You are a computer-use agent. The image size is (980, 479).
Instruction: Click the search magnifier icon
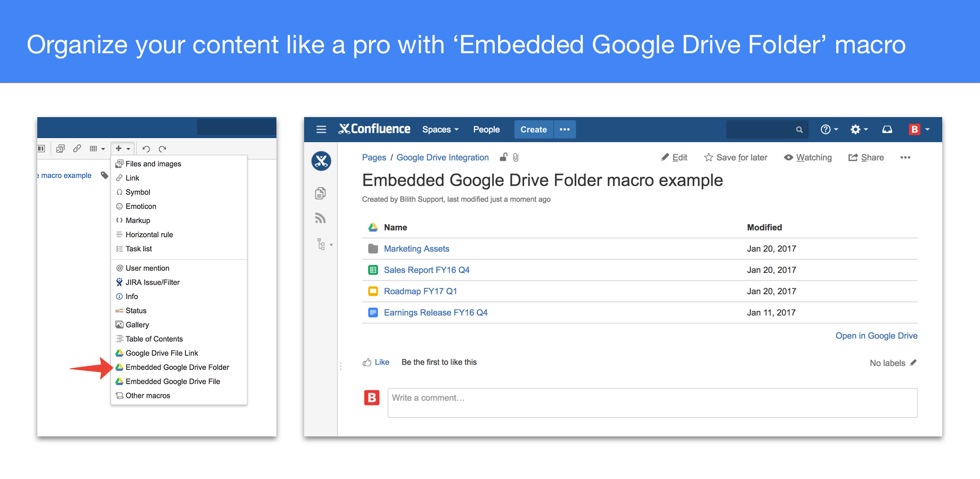click(799, 129)
